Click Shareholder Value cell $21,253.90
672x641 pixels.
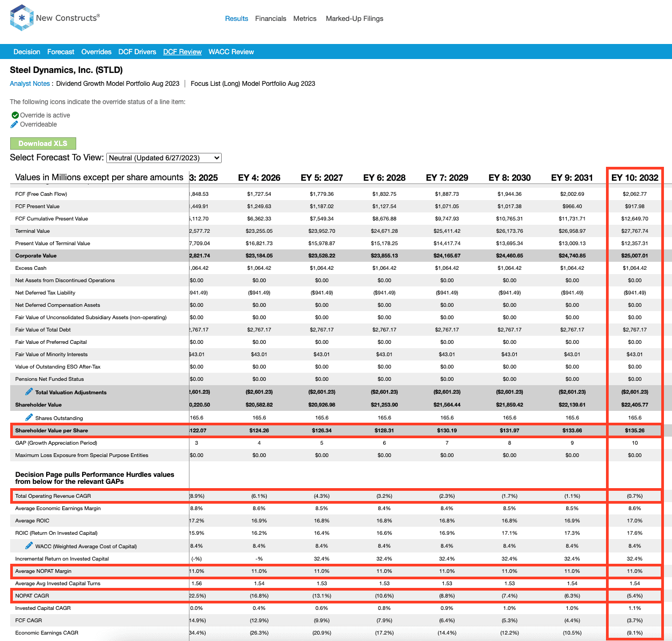(384, 405)
